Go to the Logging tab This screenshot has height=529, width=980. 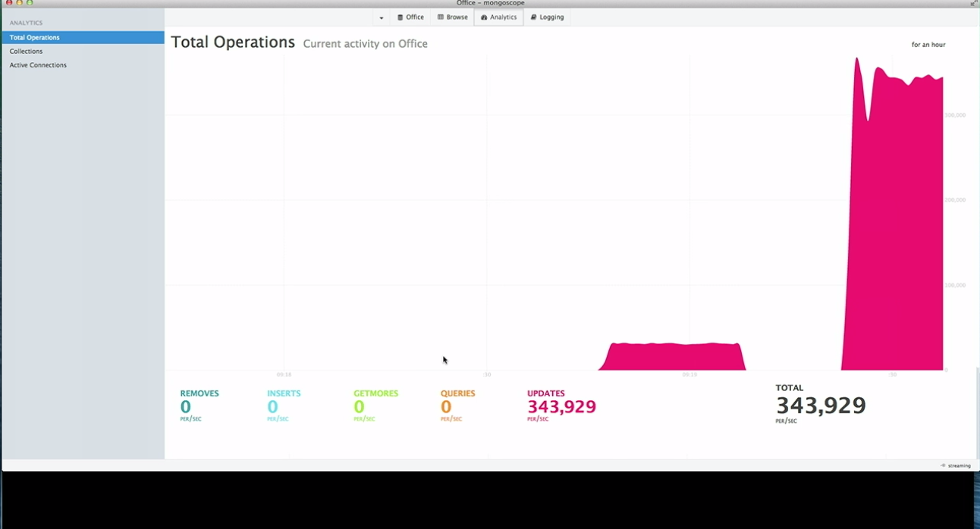[547, 17]
